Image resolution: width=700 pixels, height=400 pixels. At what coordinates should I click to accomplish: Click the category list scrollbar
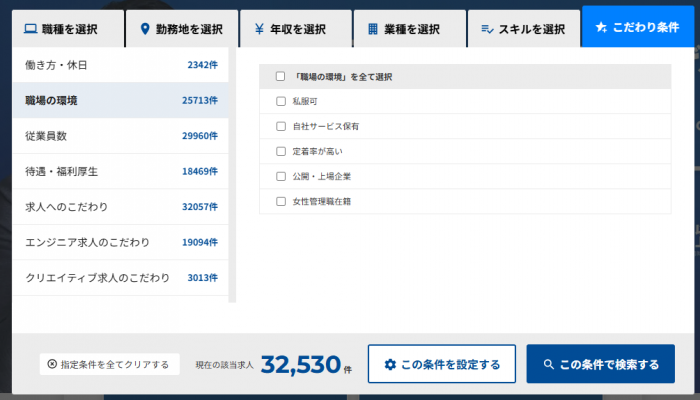pos(233,175)
